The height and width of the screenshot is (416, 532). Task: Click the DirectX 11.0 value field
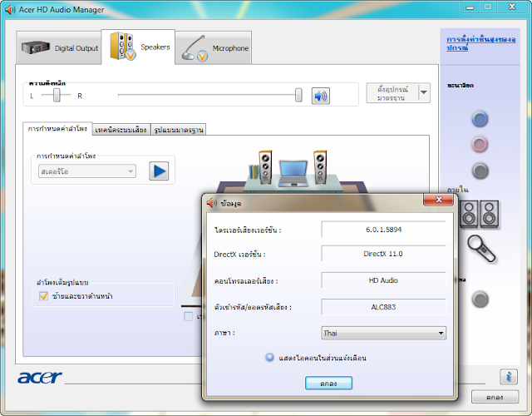pos(383,254)
